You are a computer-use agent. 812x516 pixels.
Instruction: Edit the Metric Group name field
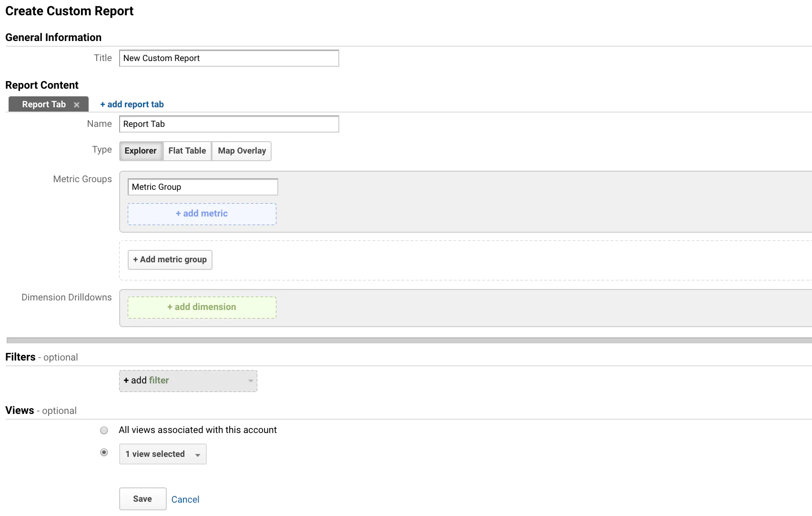[203, 187]
